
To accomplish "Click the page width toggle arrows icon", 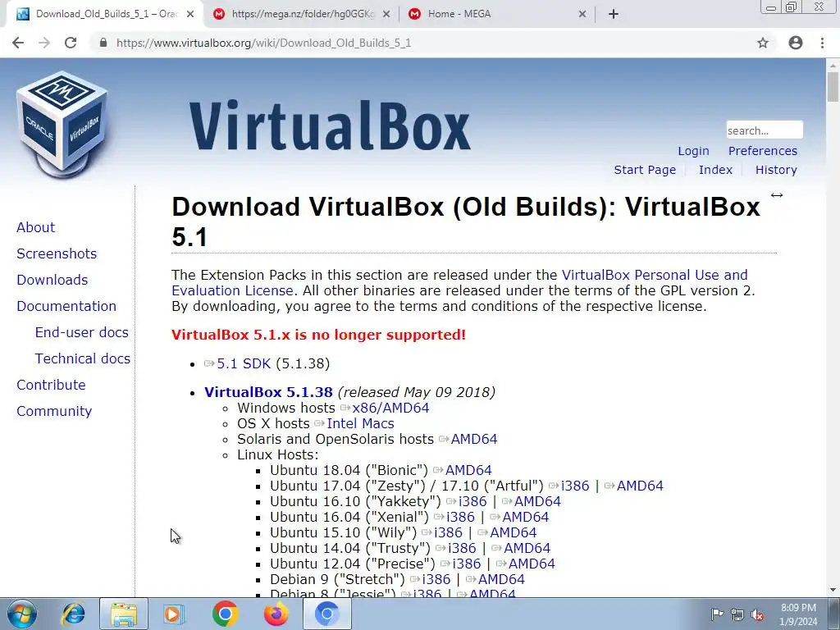I will click(x=777, y=195).
